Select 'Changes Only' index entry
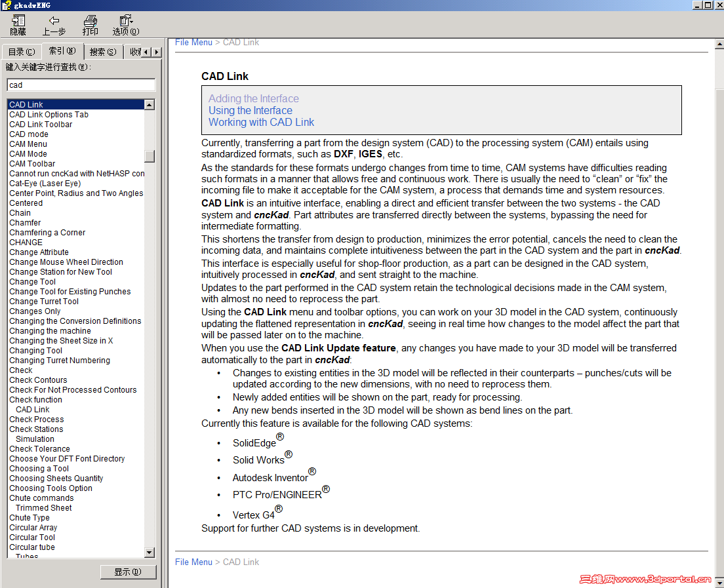 coord(35,311)
